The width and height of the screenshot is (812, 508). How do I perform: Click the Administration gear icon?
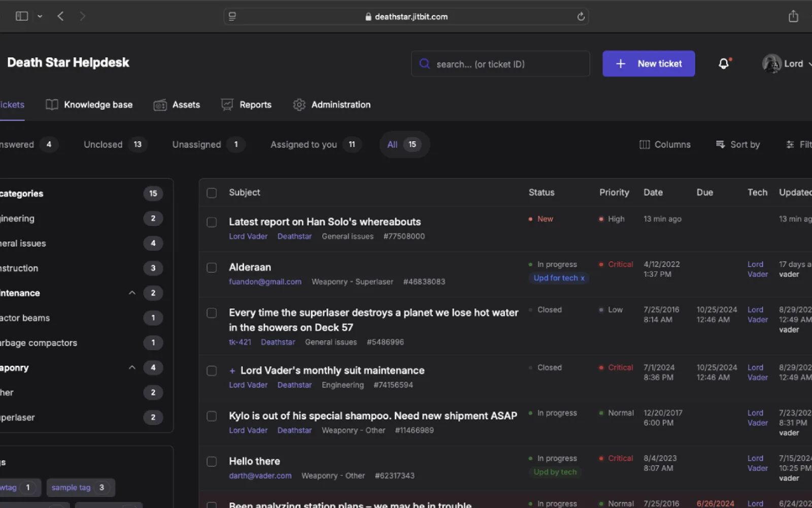coord(299,105)
